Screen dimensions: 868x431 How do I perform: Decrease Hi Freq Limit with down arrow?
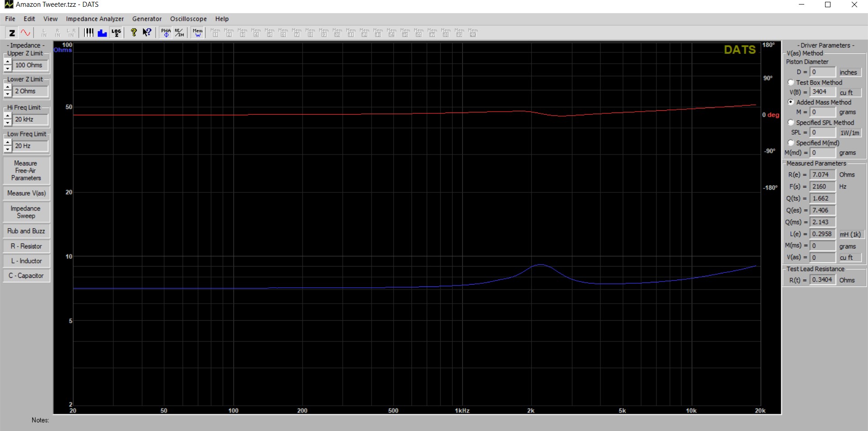click(8, 122)
